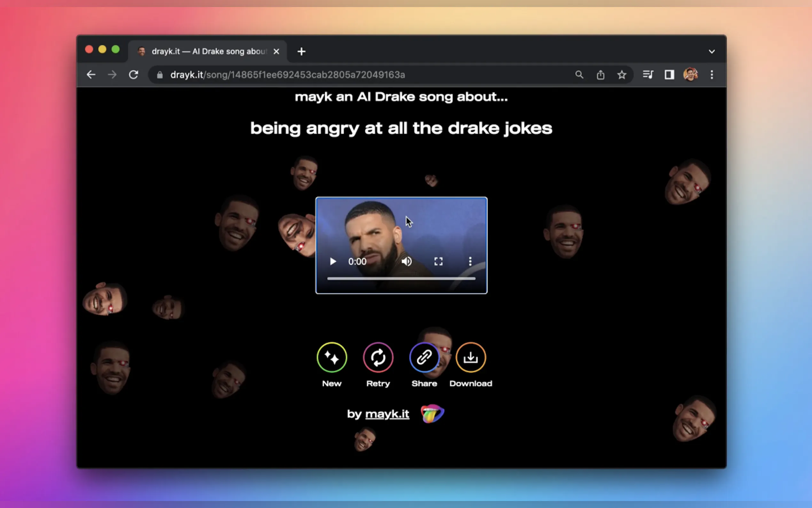The image size is (812, 508).
Task: Open the video player's more options
Action: [x=470, y=261]
